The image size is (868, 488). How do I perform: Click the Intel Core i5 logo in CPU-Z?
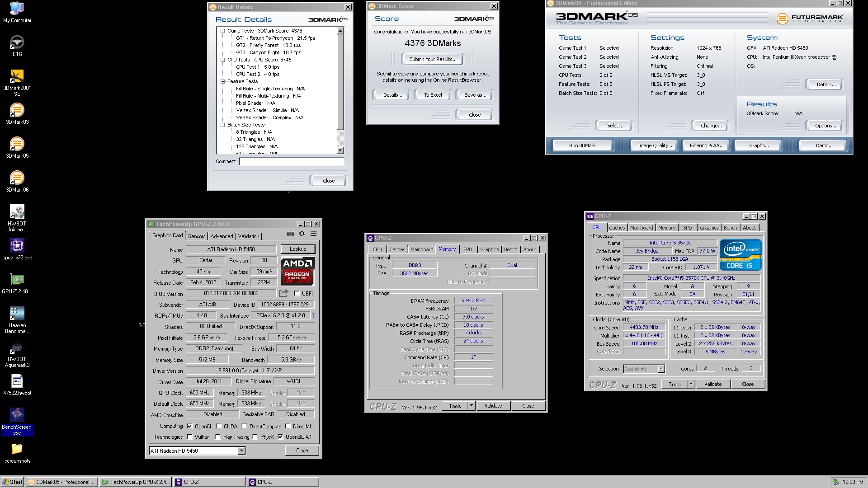point(741,255)
